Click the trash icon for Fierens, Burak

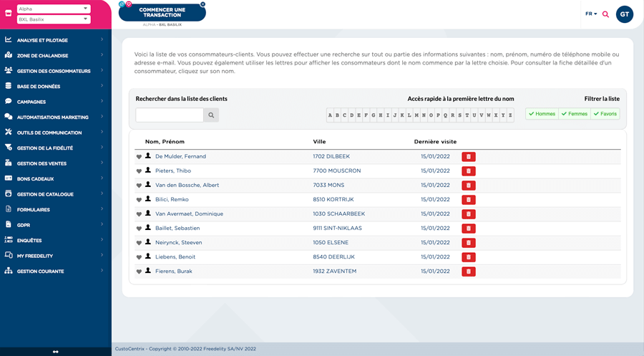[468, 271]
